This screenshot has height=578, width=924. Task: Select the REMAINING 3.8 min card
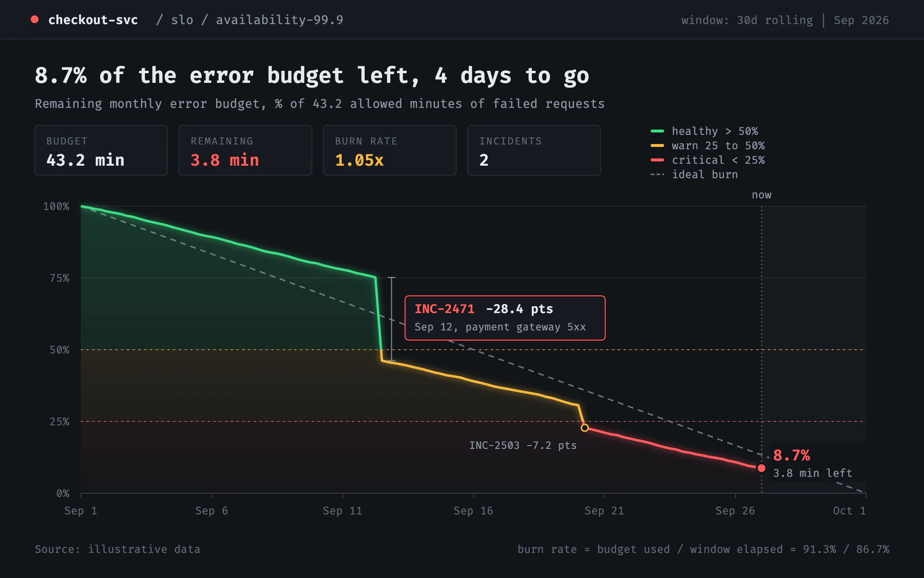click(245, 150)
